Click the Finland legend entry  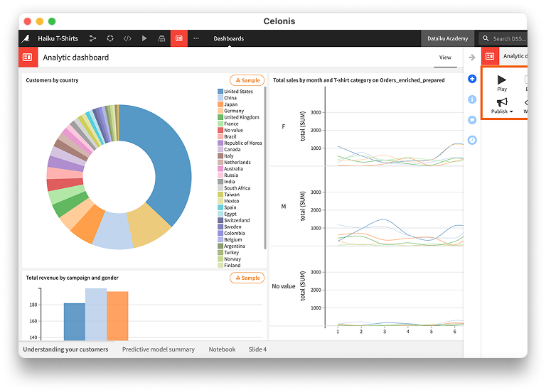point(229,266)
